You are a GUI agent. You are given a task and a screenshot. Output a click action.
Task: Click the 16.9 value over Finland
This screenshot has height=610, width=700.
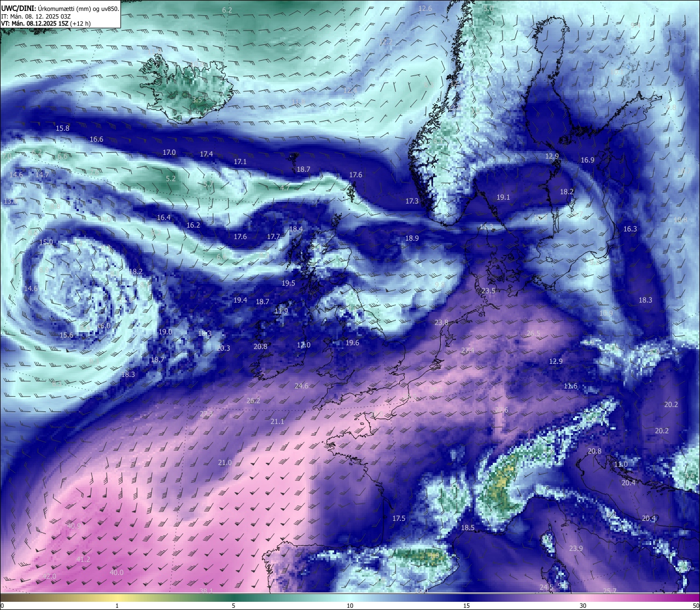[587, 160]
